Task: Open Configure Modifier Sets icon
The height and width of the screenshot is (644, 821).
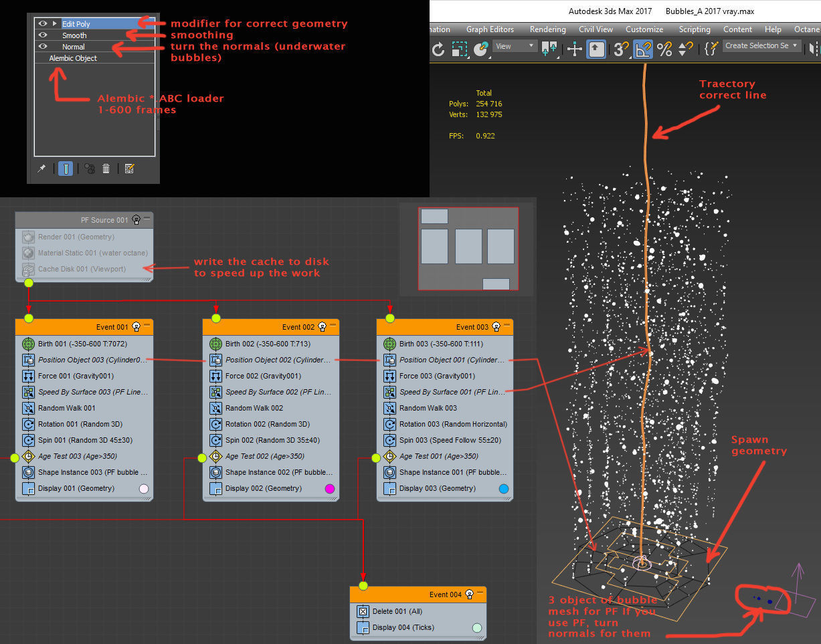Action: click(130, 169)
